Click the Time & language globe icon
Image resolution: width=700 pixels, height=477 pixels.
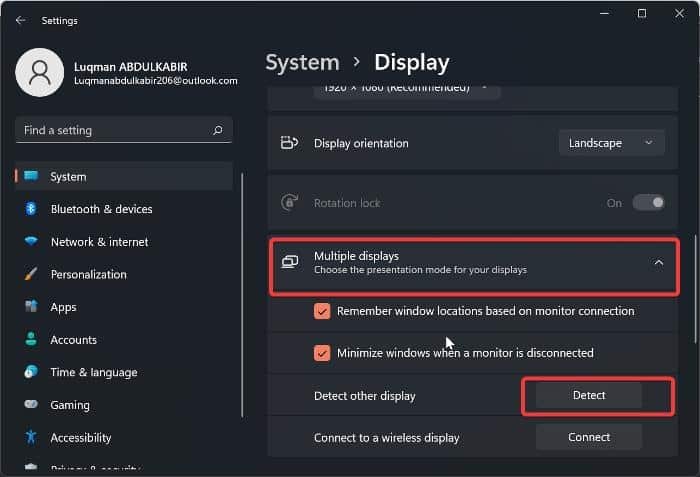(31, 372)
